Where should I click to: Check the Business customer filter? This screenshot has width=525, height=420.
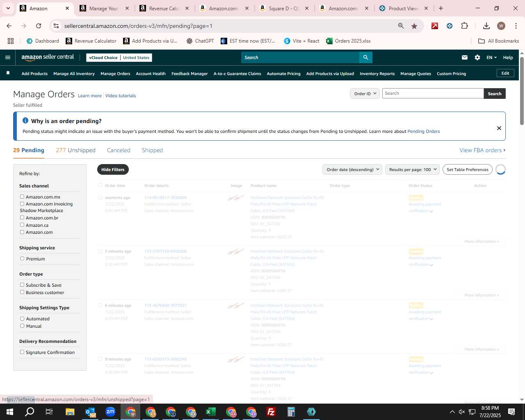[x=22, y=292]
